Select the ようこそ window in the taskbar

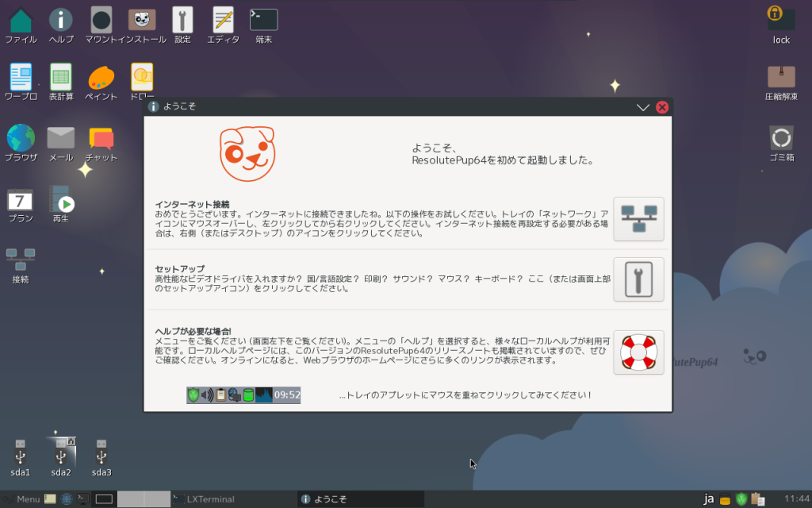tap(361, 499)
